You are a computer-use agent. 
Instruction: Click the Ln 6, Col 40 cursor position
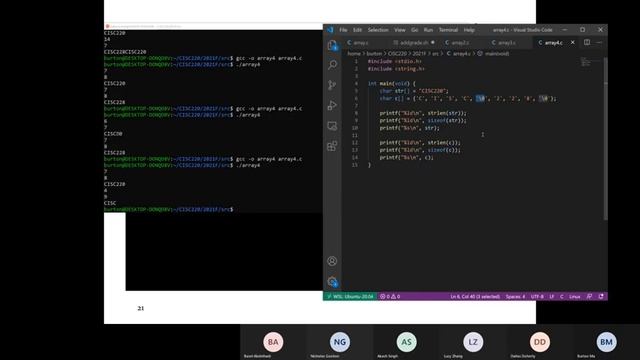pos(475,296)
